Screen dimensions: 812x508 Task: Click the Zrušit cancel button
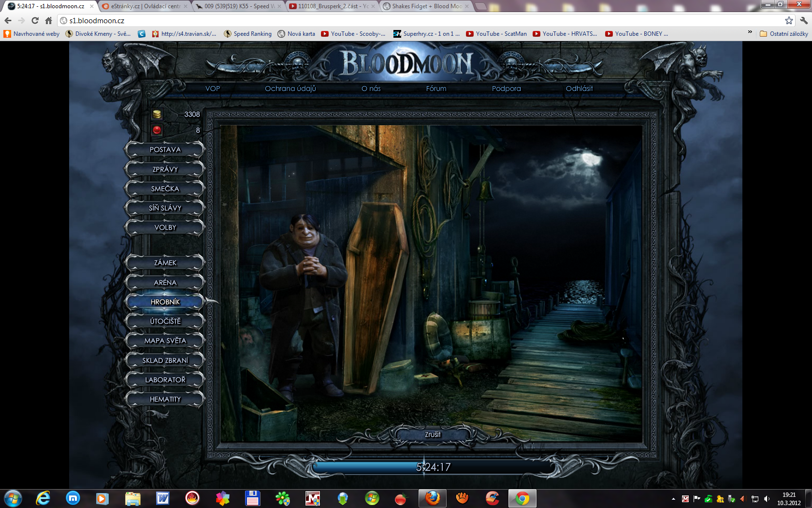433,434
